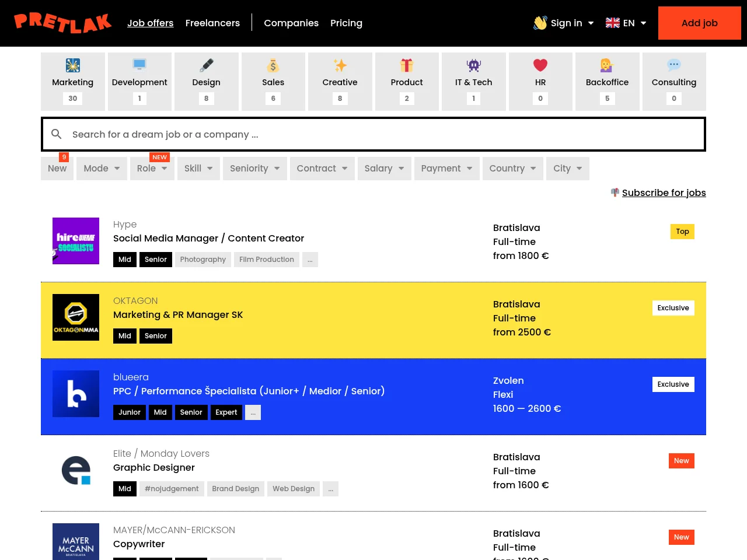
Task: Expand the Payment filter dropdown
Action: [447, 169]
